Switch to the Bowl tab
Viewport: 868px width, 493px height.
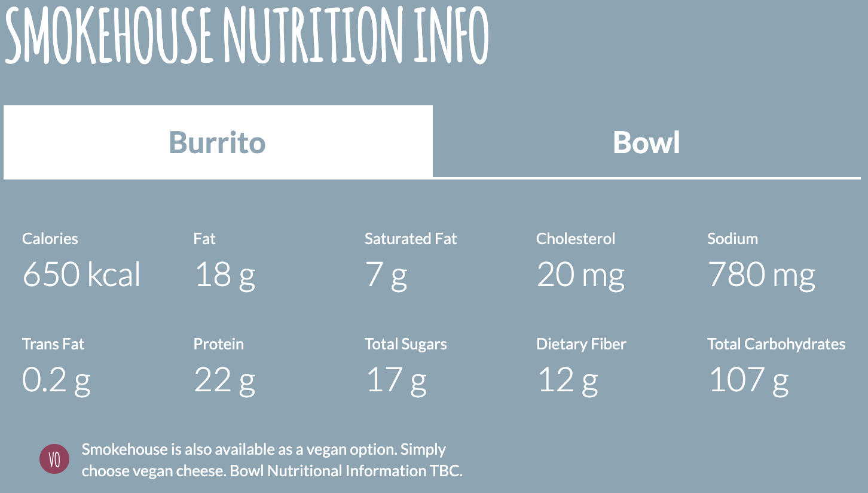(646, 142)
